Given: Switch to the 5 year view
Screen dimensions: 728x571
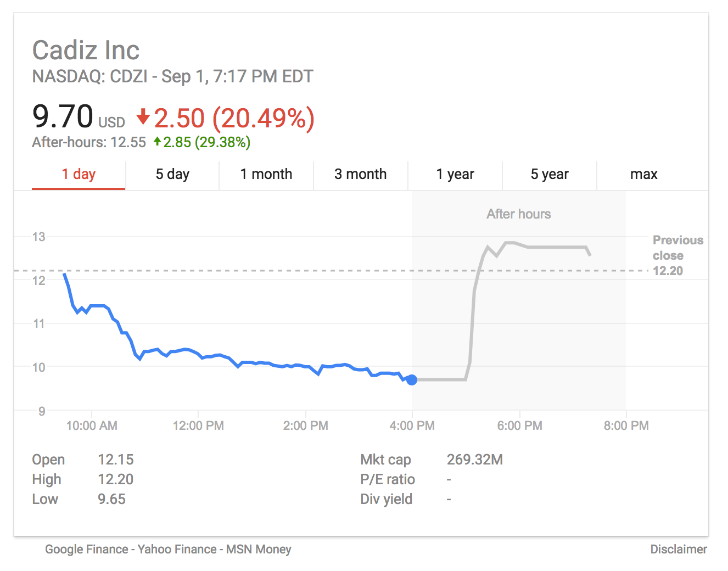Looking at the screenshot, I should tap(550, 175).
